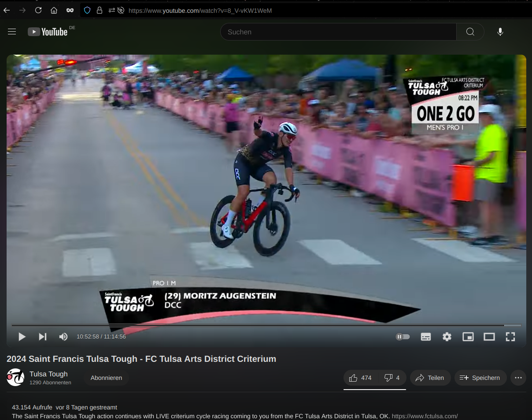Open the https://www.fctulsa.com/ link
The height and width of the screenshot is (420, 532).
point(425,416)
